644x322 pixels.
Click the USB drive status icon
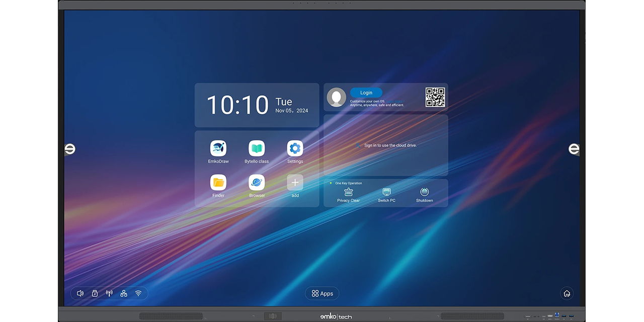pyautogui.click(x=95, y=293)
